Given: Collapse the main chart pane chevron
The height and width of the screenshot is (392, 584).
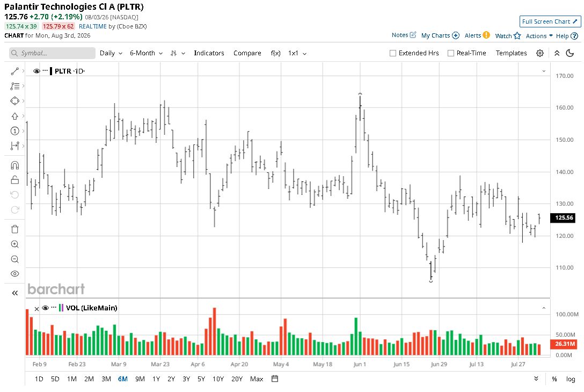Looking at the screenshot, I should point(544,71).
